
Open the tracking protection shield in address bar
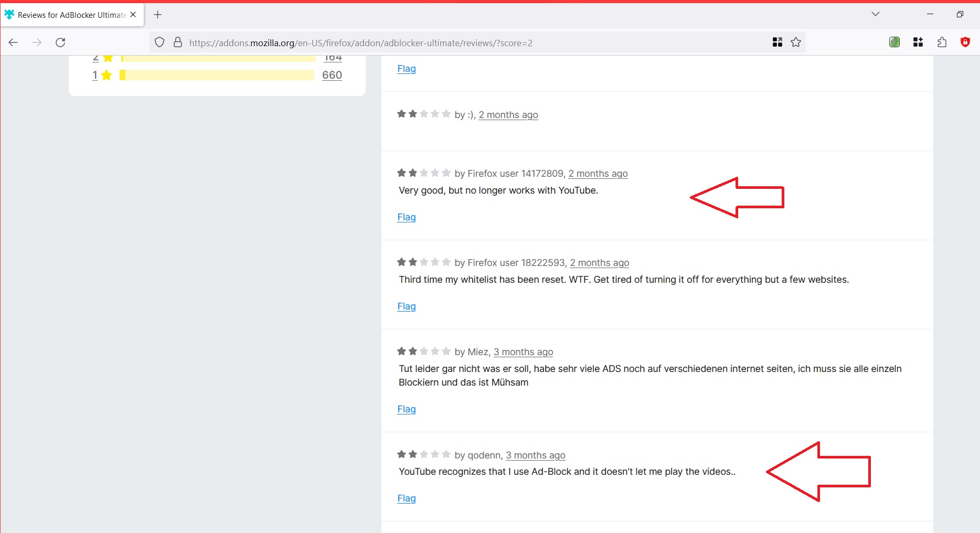point(159,42)
